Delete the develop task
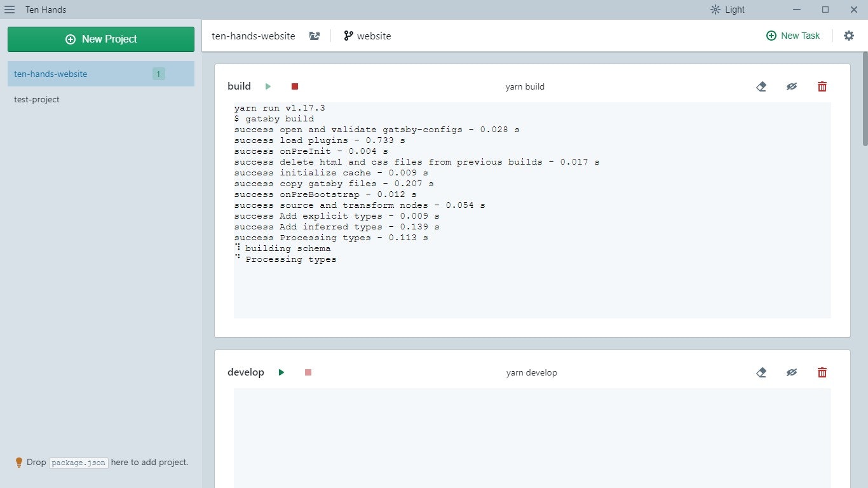The width and height of the screenshot is (868, 488). (x=822, y=372)
